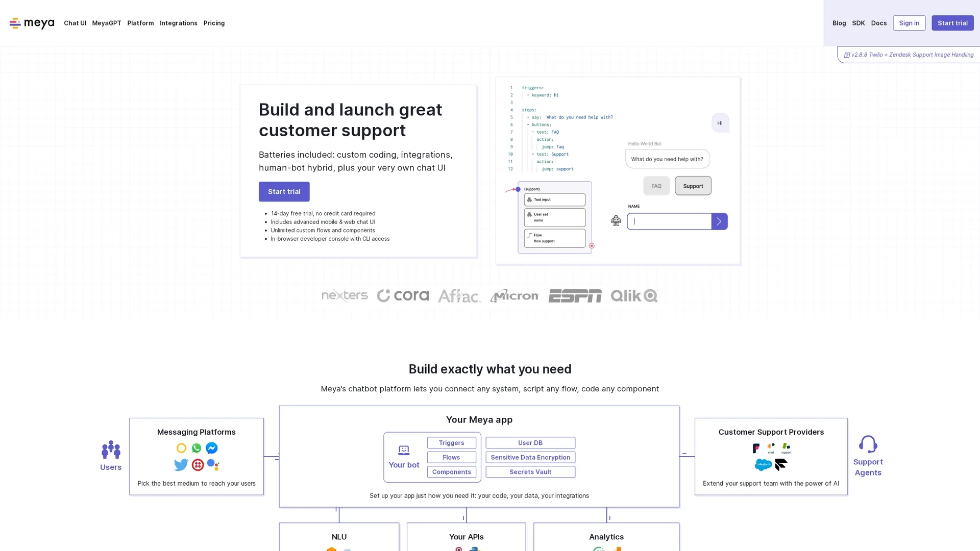Open the Docs link in the header
This screenshot has height=551, width=980.
tap(879, 23)
